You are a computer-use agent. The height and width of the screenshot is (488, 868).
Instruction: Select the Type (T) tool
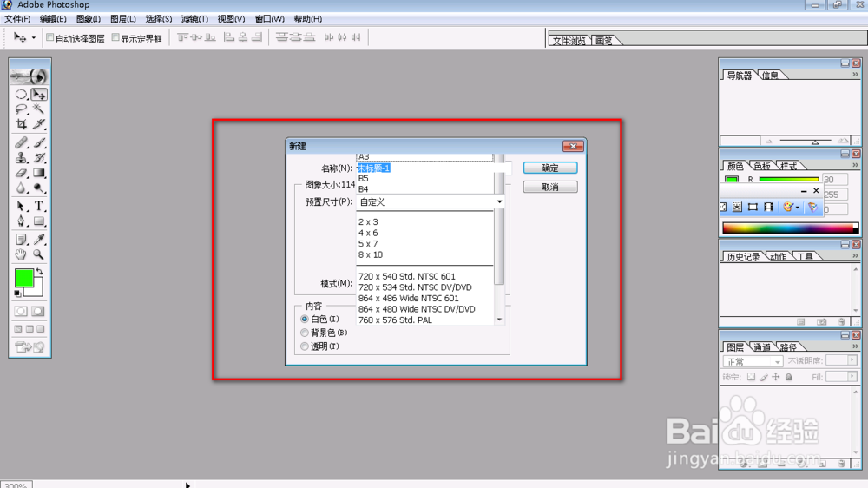point(39,206)
